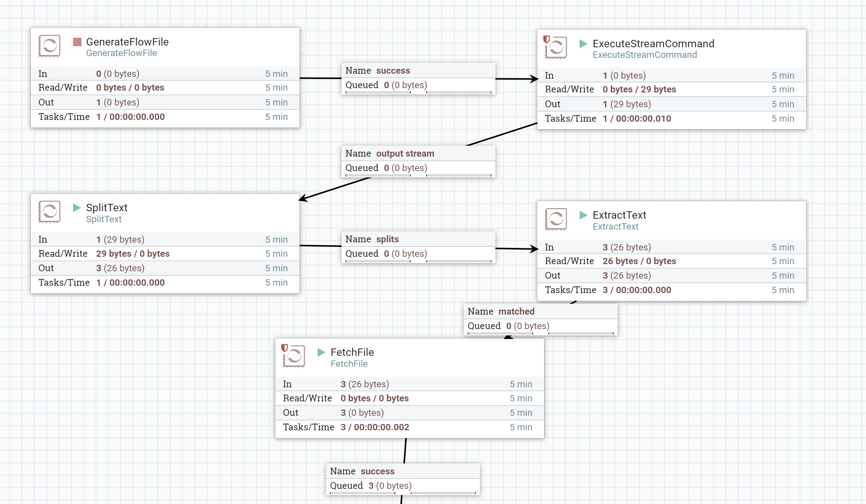Click the running indicator on ExtractText
Screen dimensions: 866x504
[x=583, y=215]
